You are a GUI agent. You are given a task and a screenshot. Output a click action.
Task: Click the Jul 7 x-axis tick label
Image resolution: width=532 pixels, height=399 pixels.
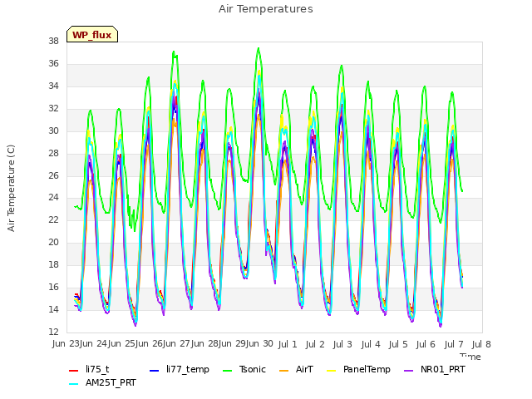point(454,344)
